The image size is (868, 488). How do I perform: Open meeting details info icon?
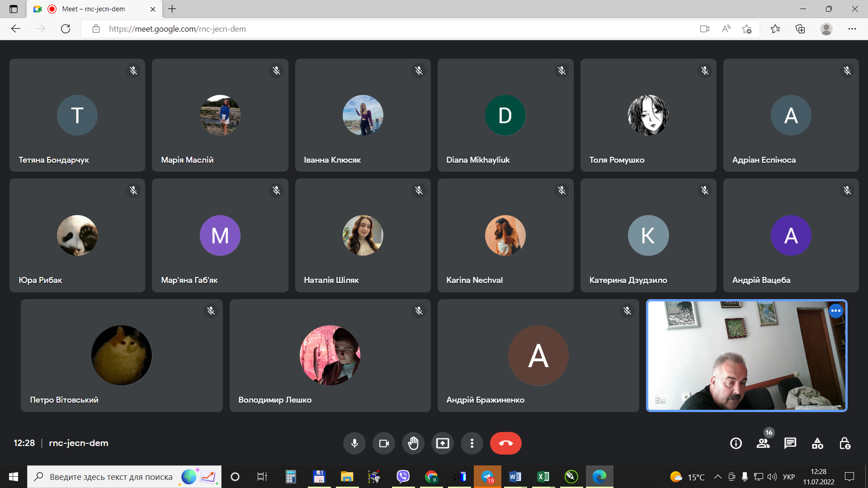[736, 443]
